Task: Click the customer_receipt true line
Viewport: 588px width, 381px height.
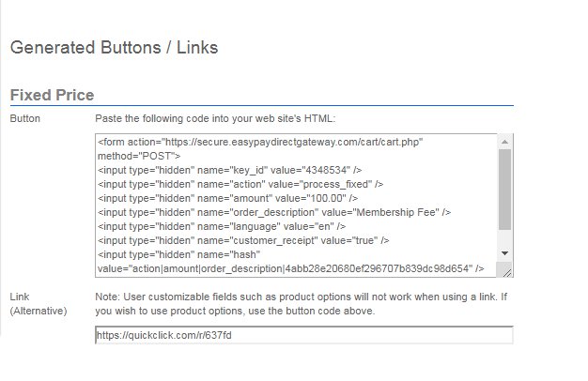Action: click(243, 240)
